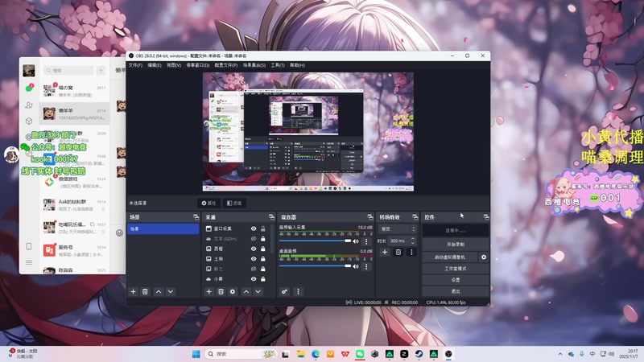Screen dimensions: 644x362
Task: Open transition properties three-dot menu
Action: [411, 252]
